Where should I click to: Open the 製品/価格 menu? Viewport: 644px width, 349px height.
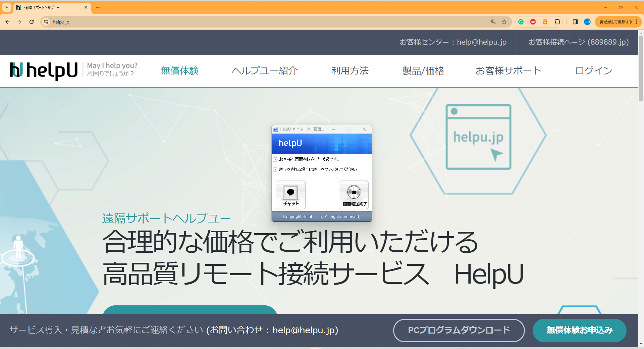pos(423,70)
